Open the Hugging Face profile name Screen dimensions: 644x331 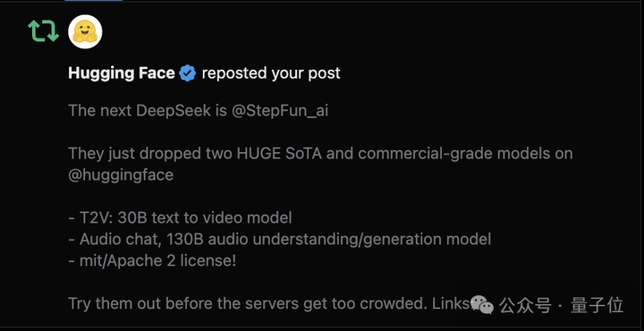[x=122, y=73]
